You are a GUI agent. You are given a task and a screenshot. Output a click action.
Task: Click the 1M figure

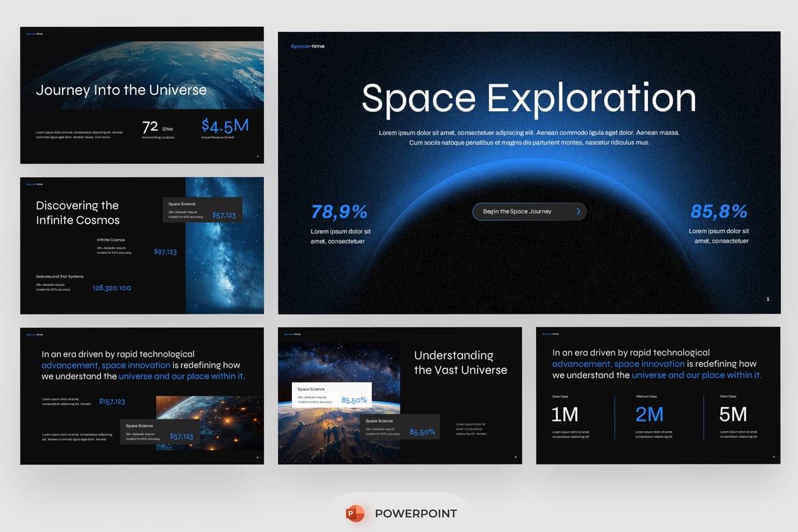[565, 415]
